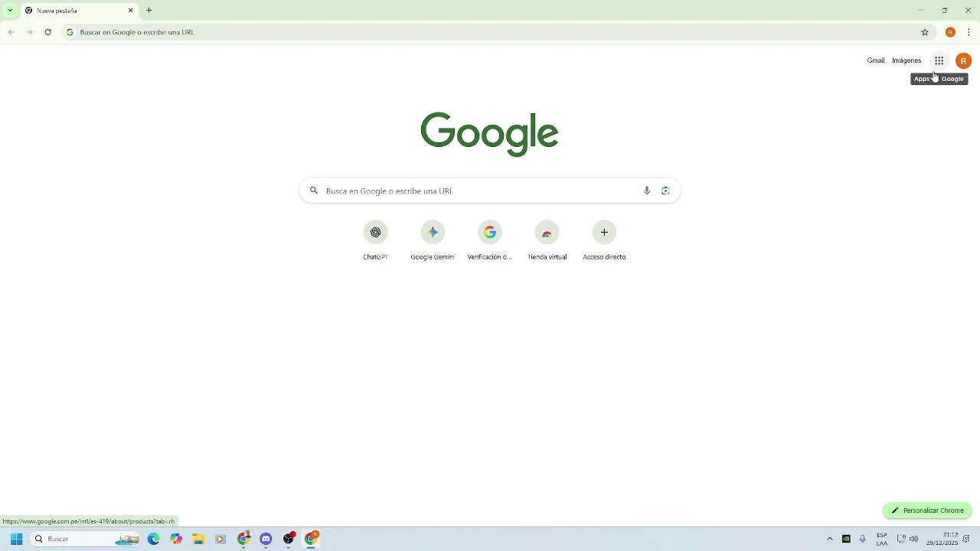Add a new Acceso directo shortcut

pos(604,240)
